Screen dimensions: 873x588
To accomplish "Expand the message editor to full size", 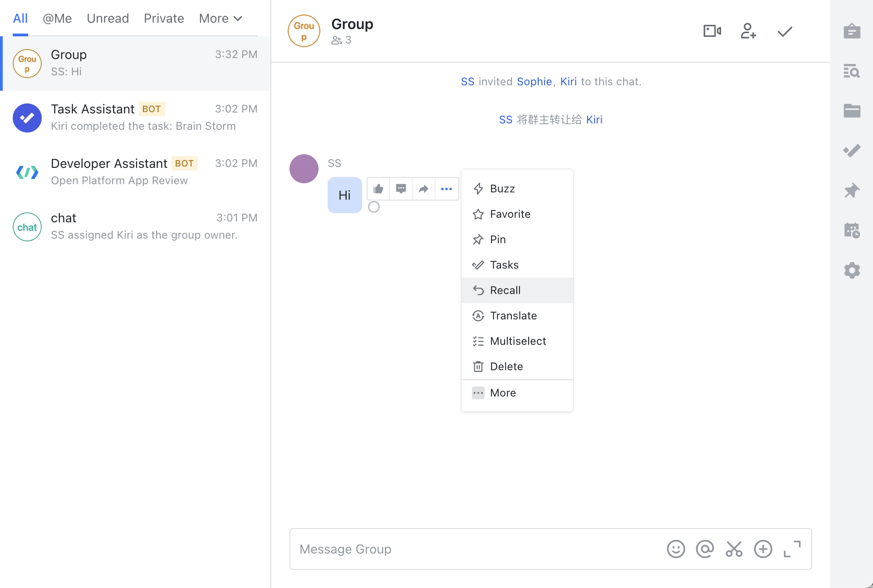I will click(x=792, y=549).
